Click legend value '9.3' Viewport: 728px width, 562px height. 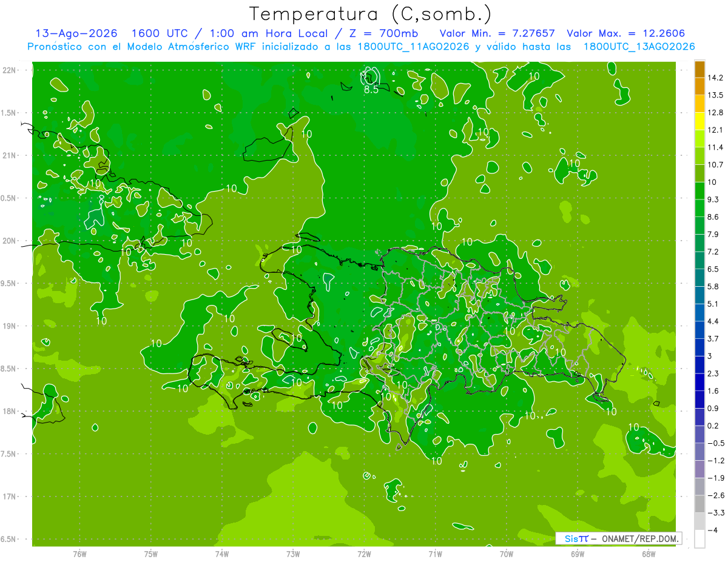tap(714, 199)
